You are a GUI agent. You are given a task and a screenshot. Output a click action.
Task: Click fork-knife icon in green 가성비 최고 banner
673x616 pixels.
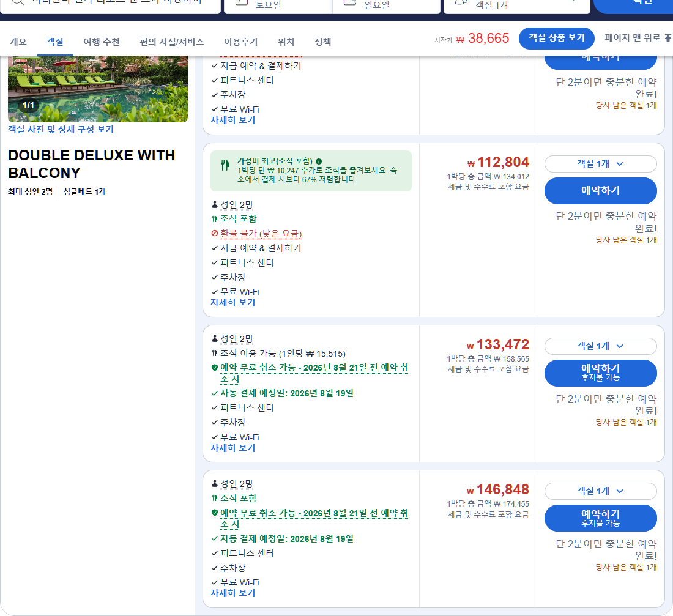pyautogui.click(x=225, y=165)
